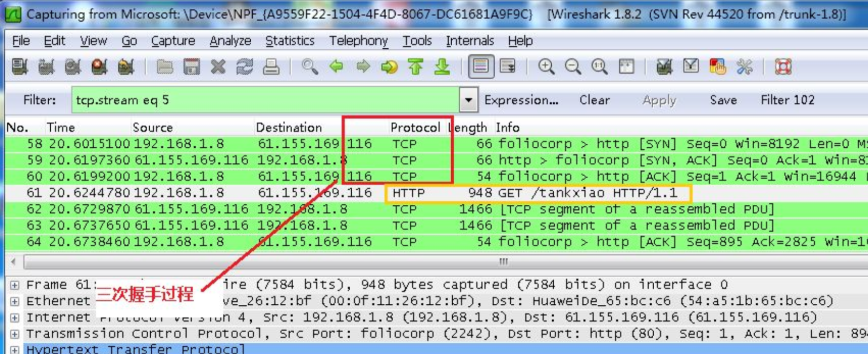
Task: Open the Analyze menu
Action: click(230, 41)
